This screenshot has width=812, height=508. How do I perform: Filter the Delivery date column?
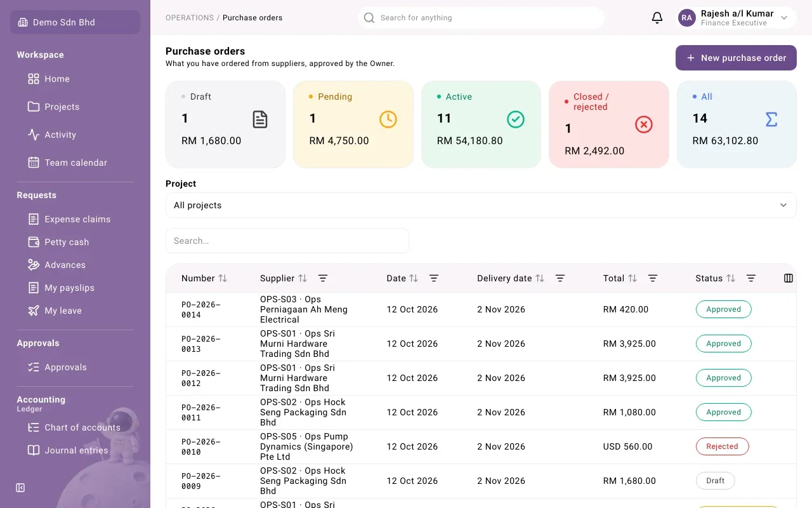click(x=560, y=278)
